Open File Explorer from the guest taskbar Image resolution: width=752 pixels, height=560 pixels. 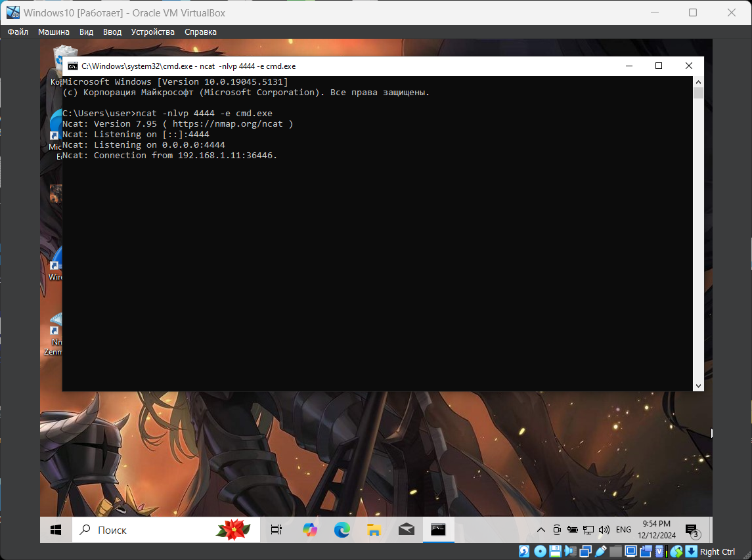pyautogui.click(x=374, y=530)
